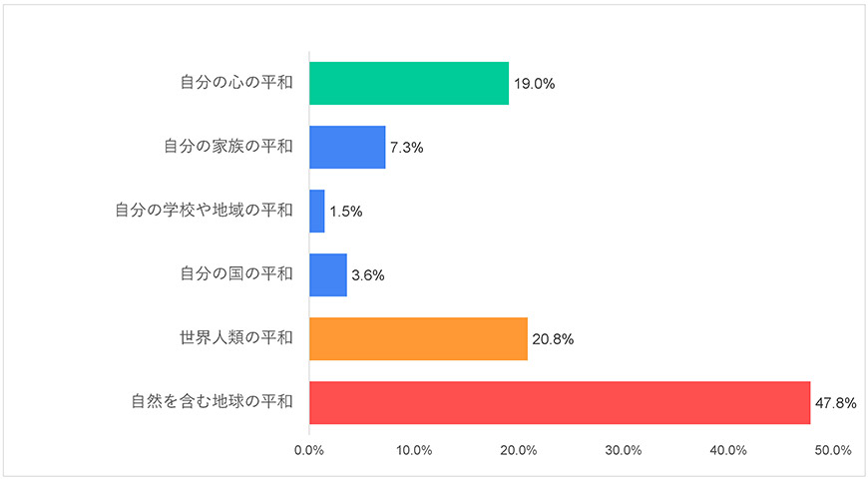Click the 3.6% value label

click(x=367, y=275)
